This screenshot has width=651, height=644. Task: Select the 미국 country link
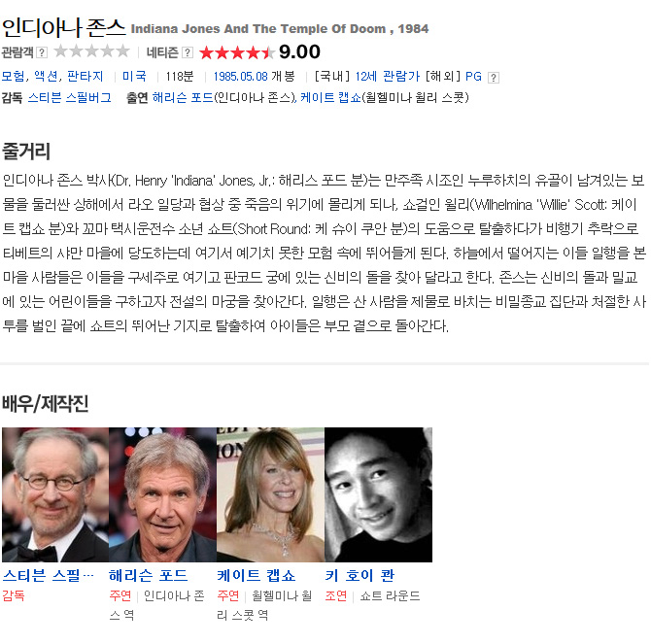pos(134,77)
